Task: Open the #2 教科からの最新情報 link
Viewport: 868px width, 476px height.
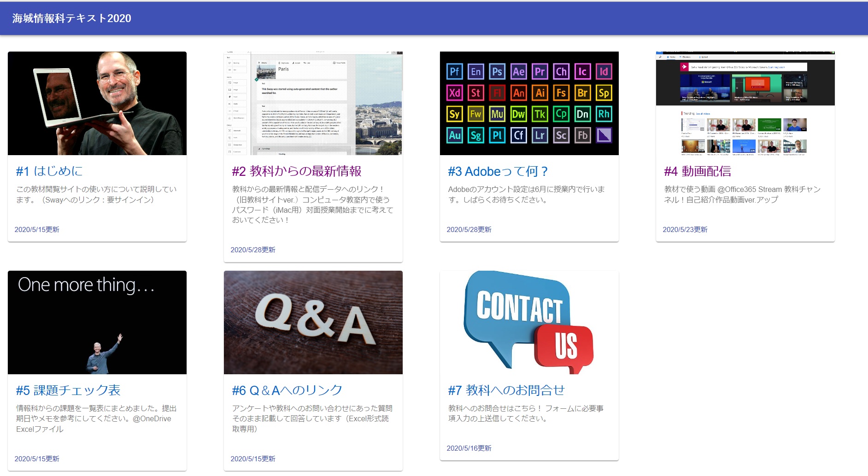Action: [x=297, y=171]
